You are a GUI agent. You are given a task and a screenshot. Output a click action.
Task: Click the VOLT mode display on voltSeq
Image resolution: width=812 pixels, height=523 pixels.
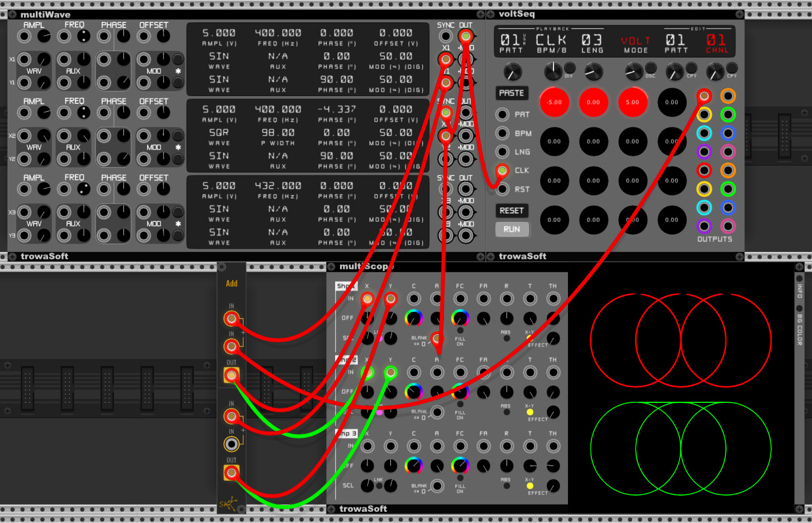(x=636, y=41)
